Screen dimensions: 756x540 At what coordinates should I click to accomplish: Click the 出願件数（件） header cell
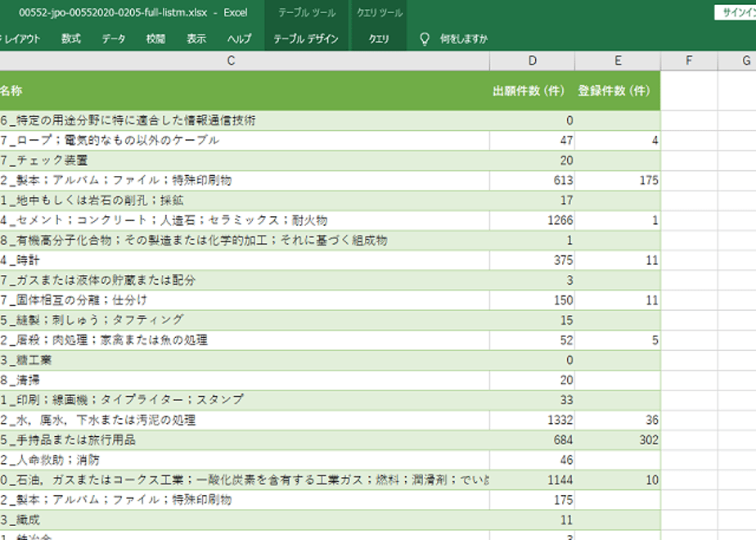click(533, 91)
